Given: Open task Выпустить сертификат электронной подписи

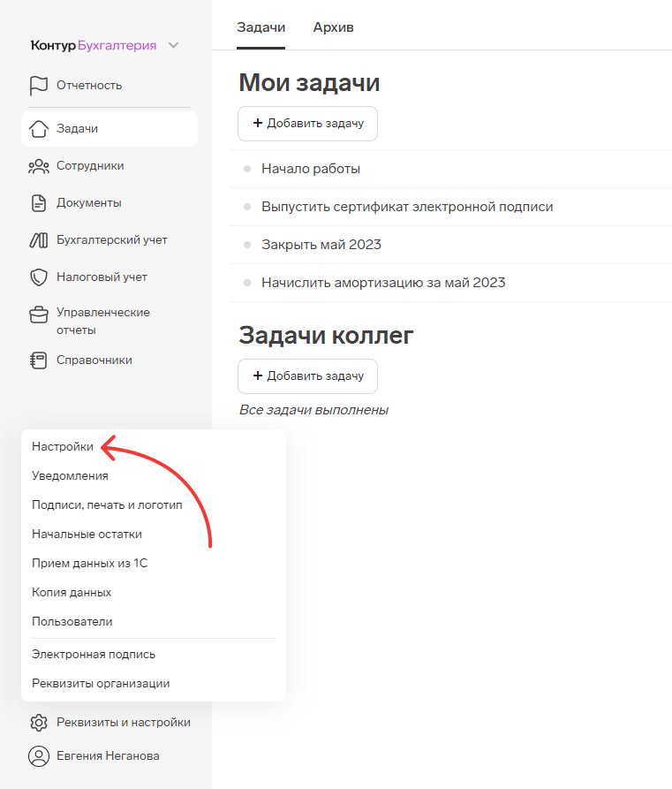Looking at the screenshot, I should click(x=407, y=207).
